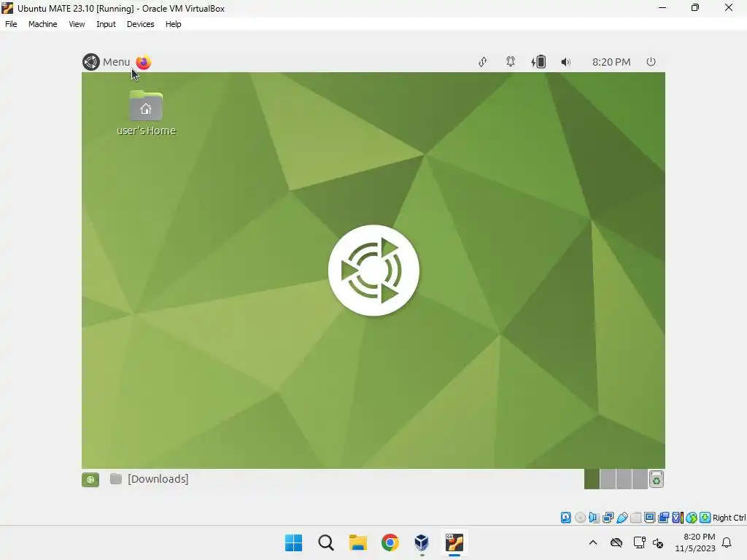This screenshot has width=747, height=560.
Task: Open the sound volume indicator
Action: (565, 62)
